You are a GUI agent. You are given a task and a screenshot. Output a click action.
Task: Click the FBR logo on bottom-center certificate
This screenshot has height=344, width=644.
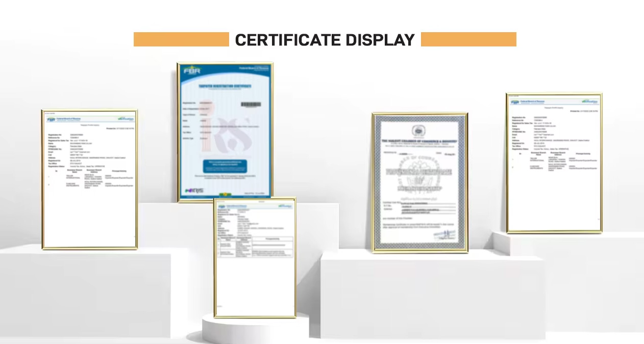(222, 207)
